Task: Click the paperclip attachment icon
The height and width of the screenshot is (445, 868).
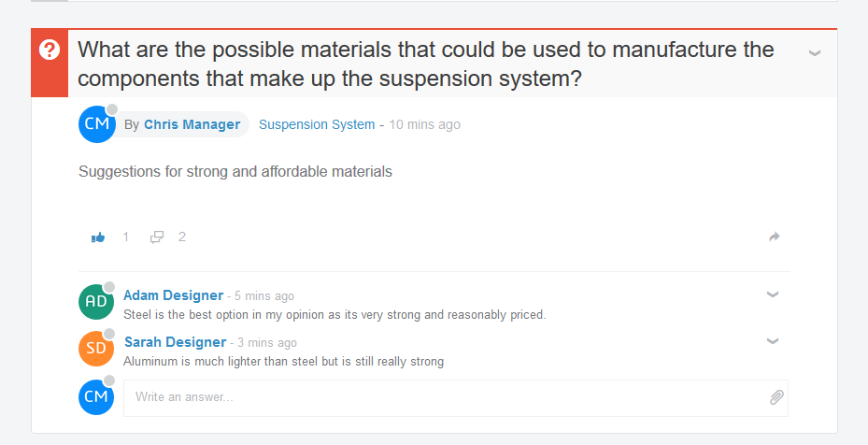Action: tap(776, 397)
